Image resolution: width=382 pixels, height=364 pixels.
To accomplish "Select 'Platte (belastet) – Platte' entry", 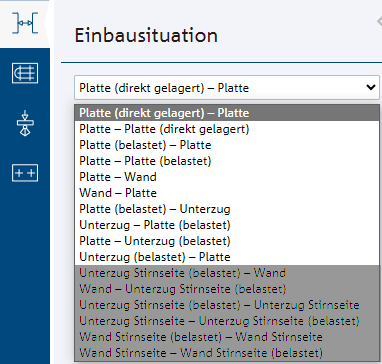I will pos(227,145).
